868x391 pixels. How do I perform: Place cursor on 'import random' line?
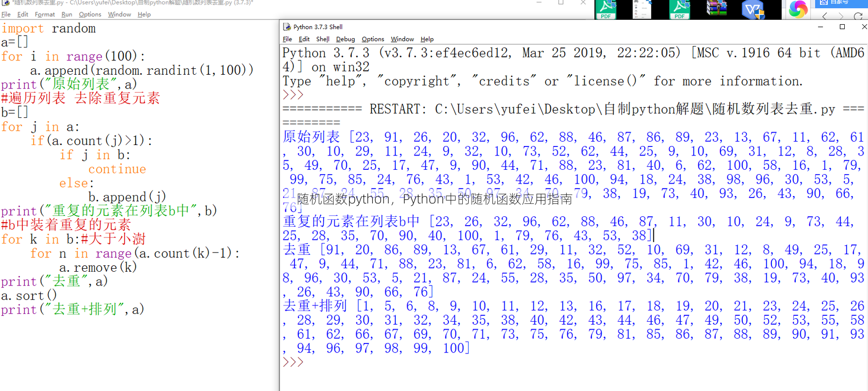48,29
